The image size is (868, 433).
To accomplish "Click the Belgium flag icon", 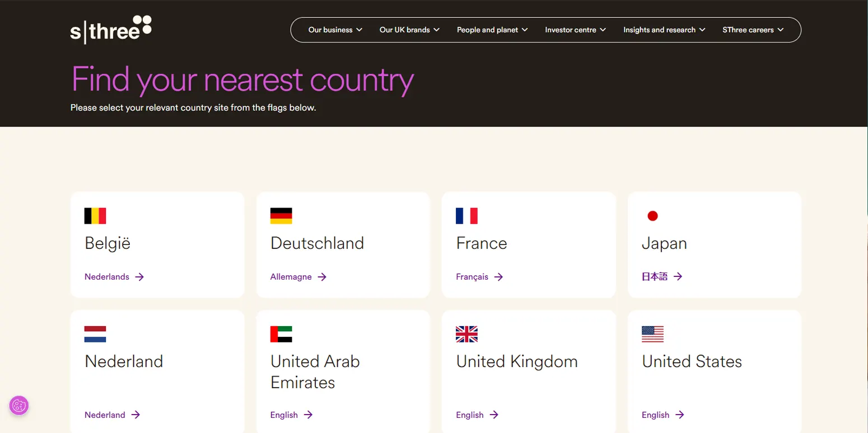I will click(x=95, y=216).
